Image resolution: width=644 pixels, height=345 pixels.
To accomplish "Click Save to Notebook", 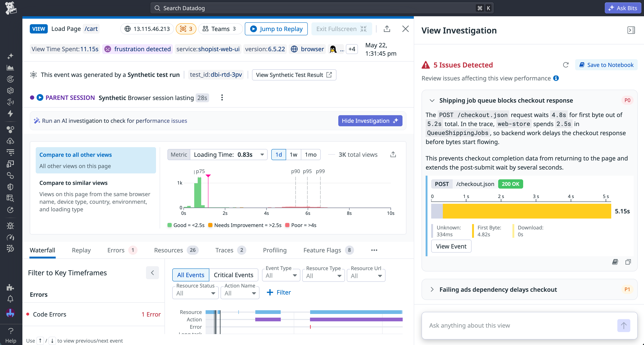I will [x=606, y=65].
